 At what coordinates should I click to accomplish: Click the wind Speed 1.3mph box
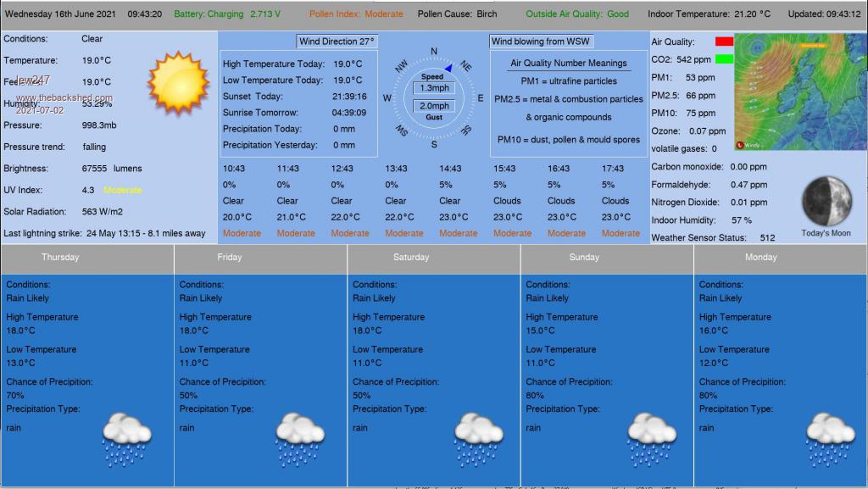433,88
